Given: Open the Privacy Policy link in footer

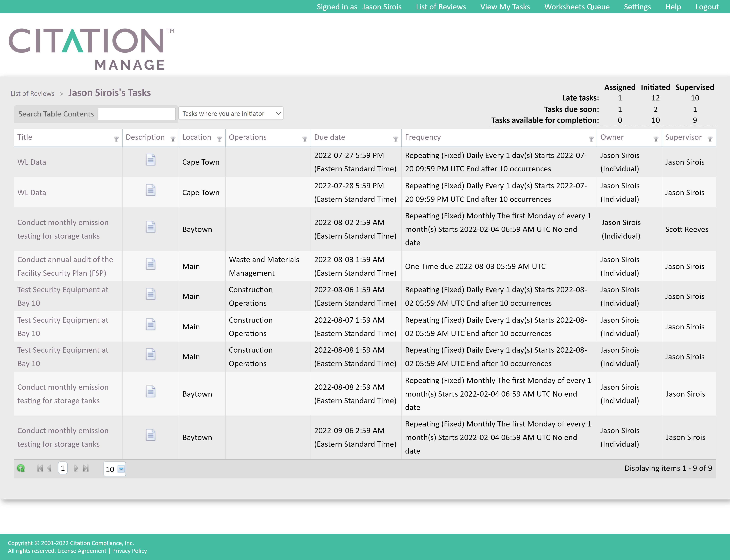Looking at the screenshot, I should pos(129,551).
